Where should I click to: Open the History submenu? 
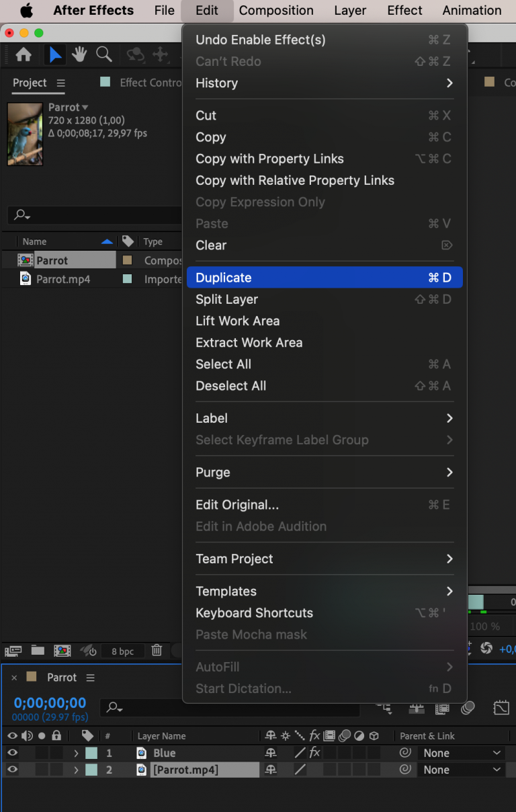click(x=324, y=83)
